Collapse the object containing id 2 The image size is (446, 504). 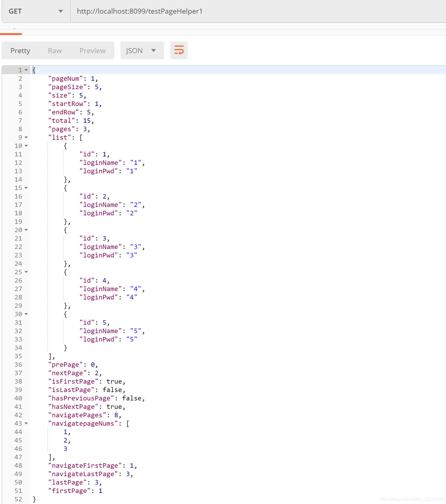pyautogui.click(x=26, y=188)
